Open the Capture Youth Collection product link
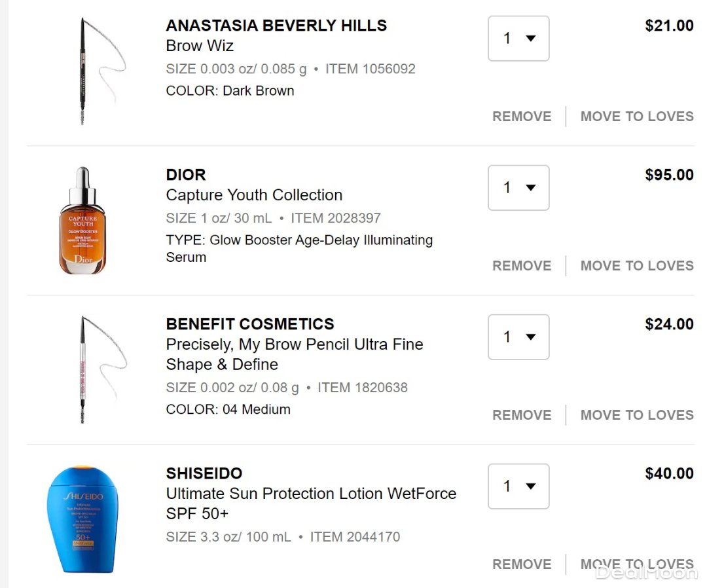Image resolution: width=707 pixels, height=588 pixels. (254, 195)
